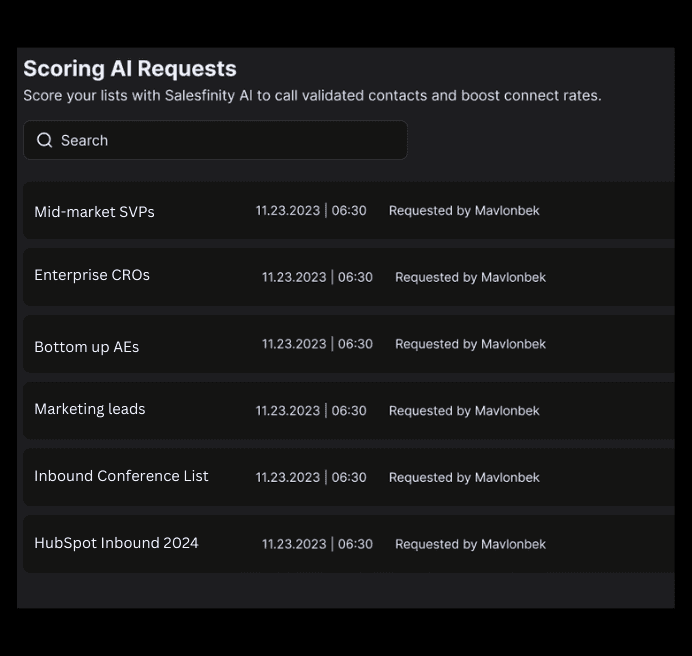Click Requested by Mavlonbek in Marketing leads row
The image size is (692, 656).
pos(464,411)
